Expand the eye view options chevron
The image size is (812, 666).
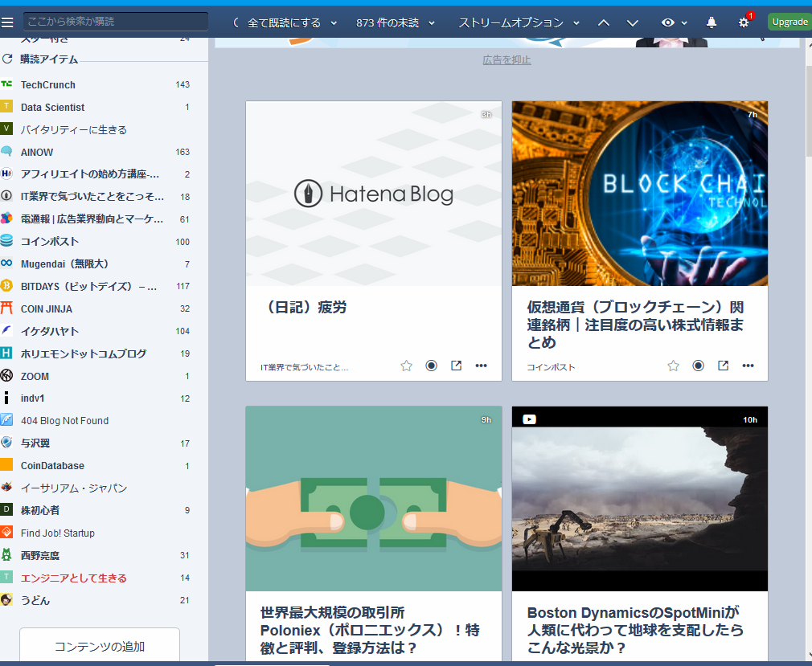tap(684, 23)
